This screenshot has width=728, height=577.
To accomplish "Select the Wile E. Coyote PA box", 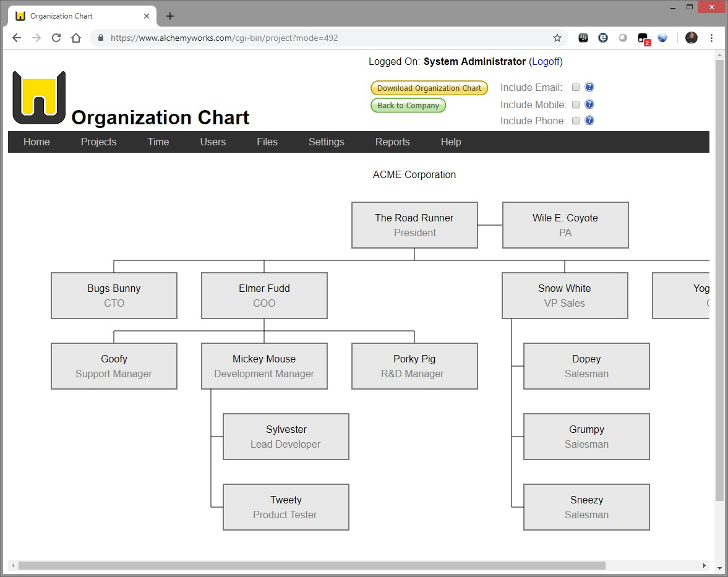I will tap(565, 225).
